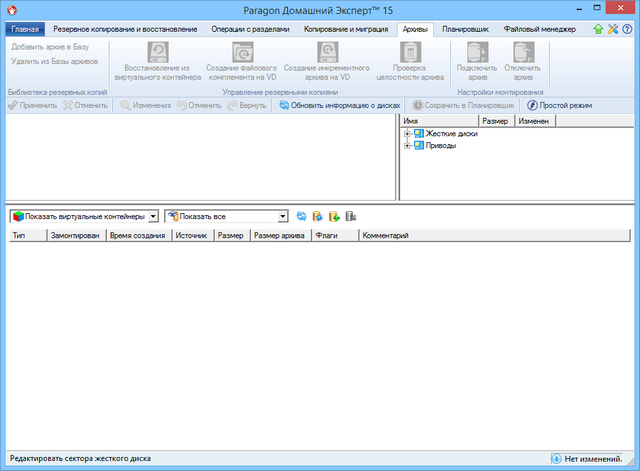The image size is (640, 471).
Task: Open settings with the wrench tools icon
Action: pyautogui.click(x=613, y=30)
